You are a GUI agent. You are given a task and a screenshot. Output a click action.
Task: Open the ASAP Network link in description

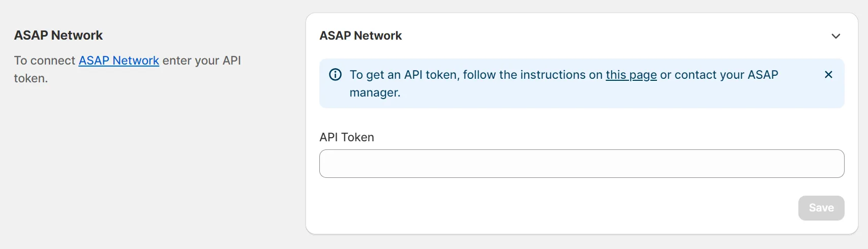[x=118, y=60]
